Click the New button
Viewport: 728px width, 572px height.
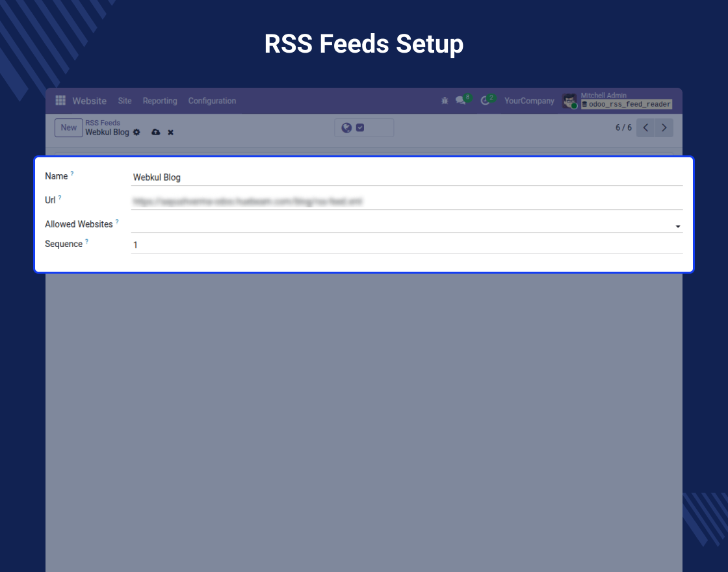pos(69,127)
